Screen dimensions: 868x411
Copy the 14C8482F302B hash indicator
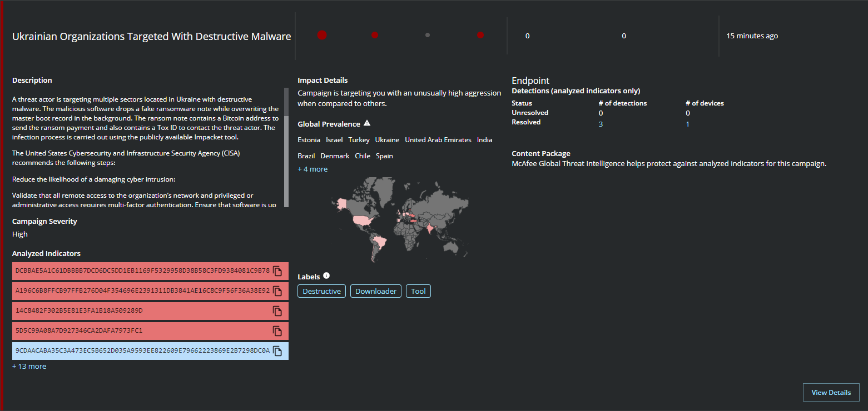point(277,311)
